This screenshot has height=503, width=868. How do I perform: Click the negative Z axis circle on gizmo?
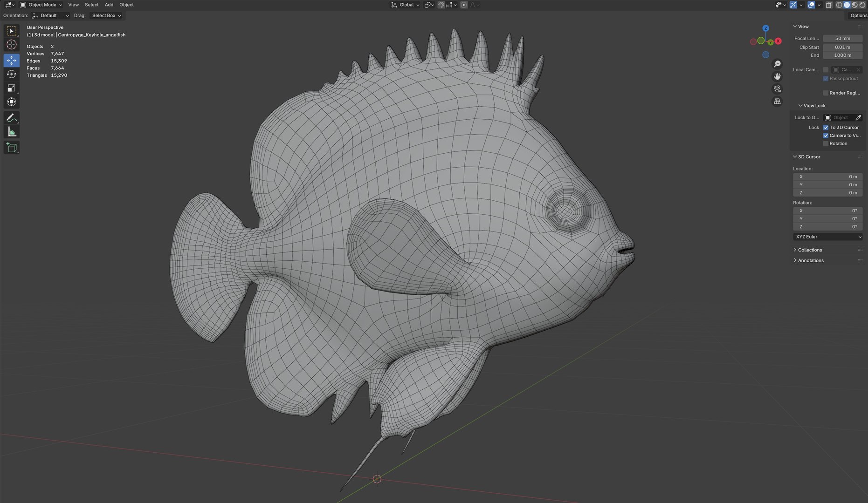coord(765,55)
